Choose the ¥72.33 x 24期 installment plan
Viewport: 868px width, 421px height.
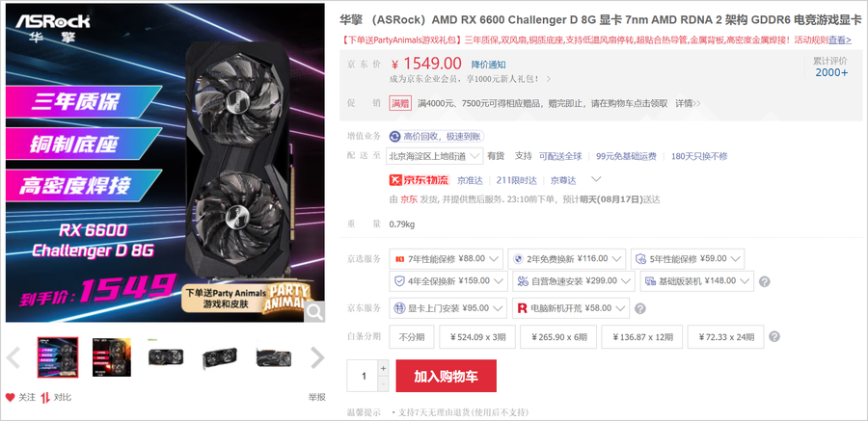[725, 337]
